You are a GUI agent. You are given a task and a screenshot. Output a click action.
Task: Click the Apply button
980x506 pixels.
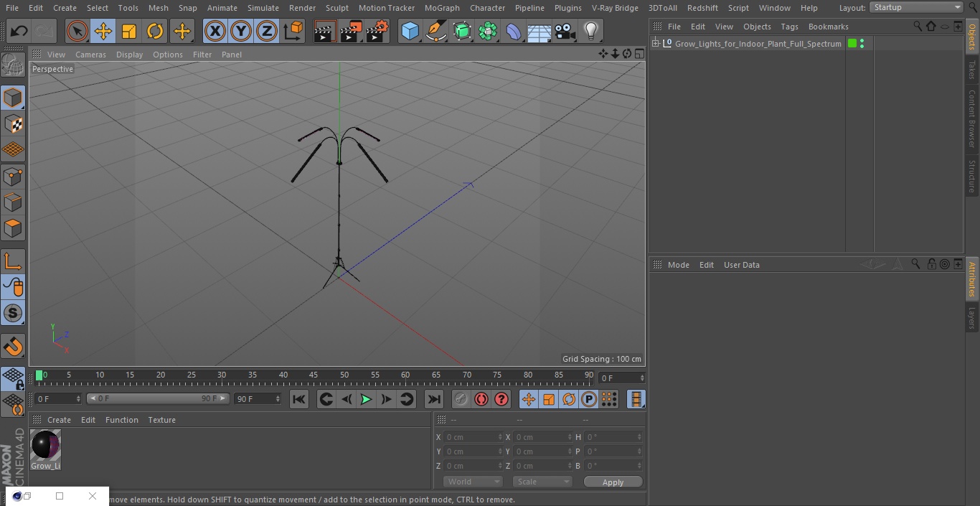pos(613,482)
